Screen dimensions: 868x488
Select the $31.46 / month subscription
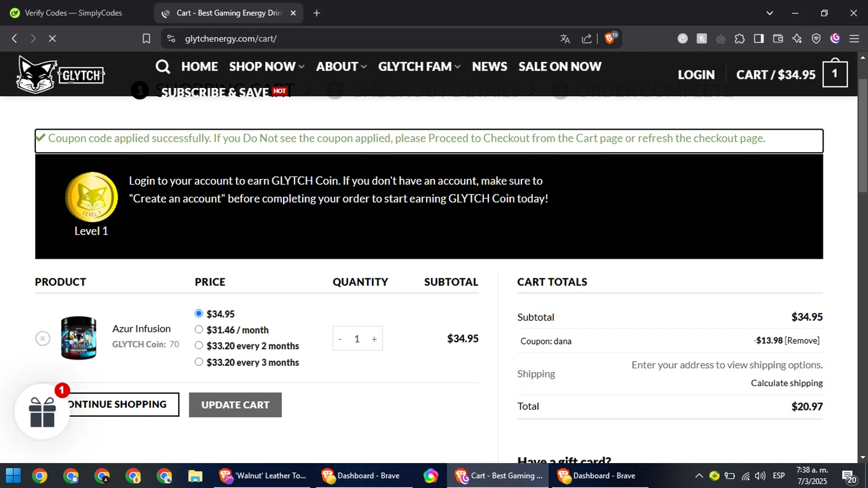click(199, 329)
